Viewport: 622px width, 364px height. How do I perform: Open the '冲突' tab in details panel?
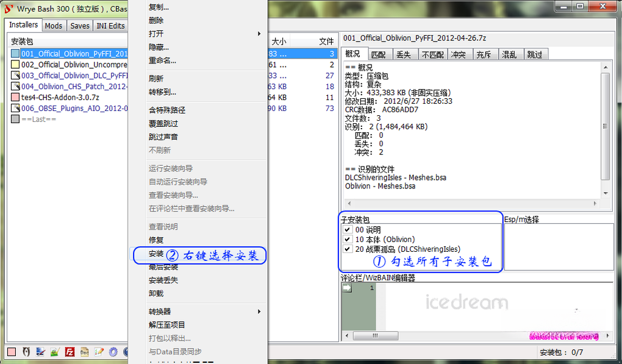(x=459, y=55)
